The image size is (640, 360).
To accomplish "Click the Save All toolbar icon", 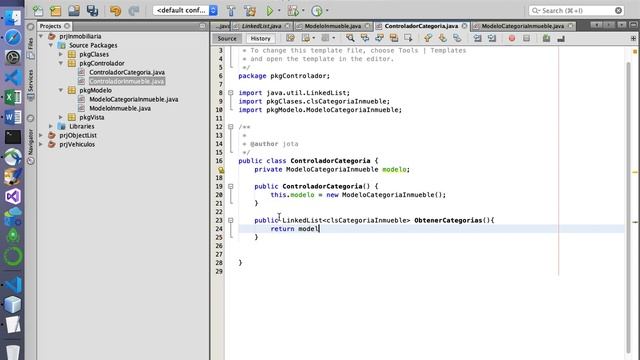I will (x=92, y=11).
